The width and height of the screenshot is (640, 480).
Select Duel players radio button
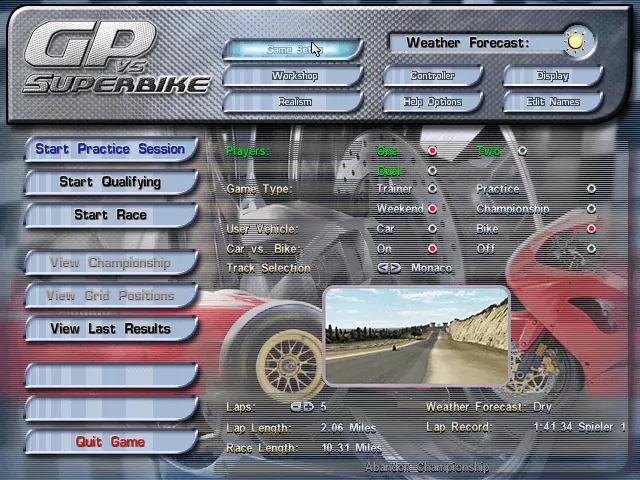432,171
